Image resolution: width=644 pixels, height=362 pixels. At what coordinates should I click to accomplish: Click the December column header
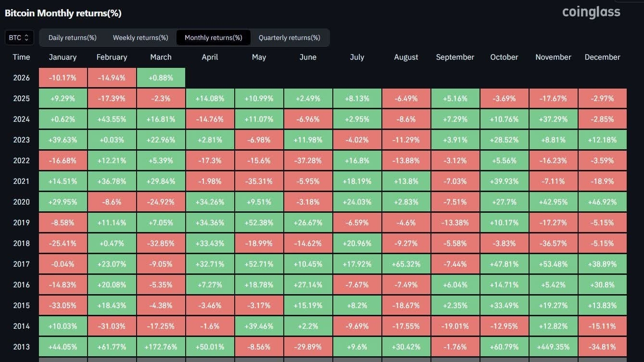tap(602, 57)
